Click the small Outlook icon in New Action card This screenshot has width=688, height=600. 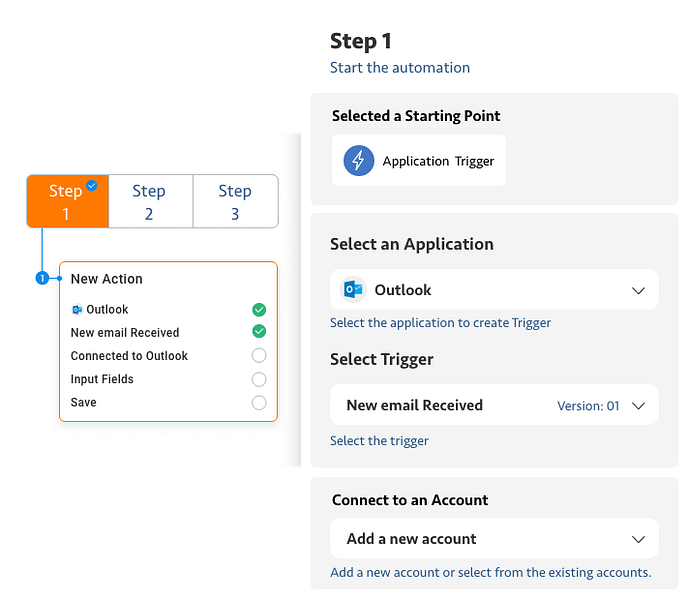pyautogui.click(x=77, y=310)
